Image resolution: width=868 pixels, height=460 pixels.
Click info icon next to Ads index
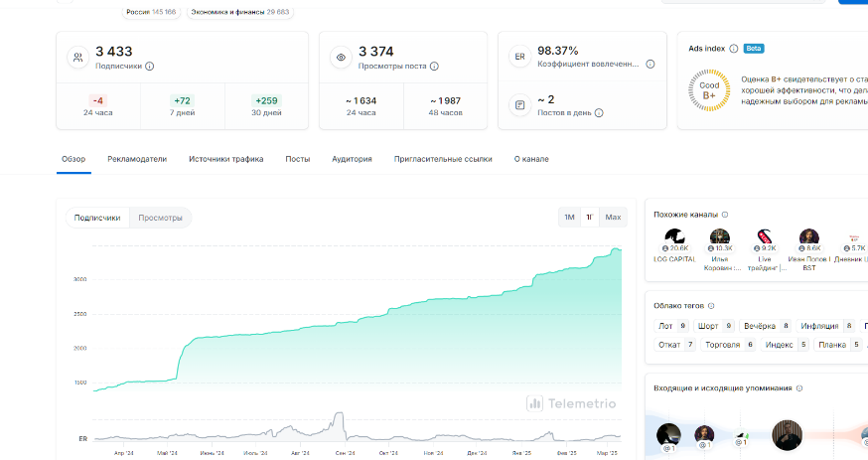(x=734, y=48)
